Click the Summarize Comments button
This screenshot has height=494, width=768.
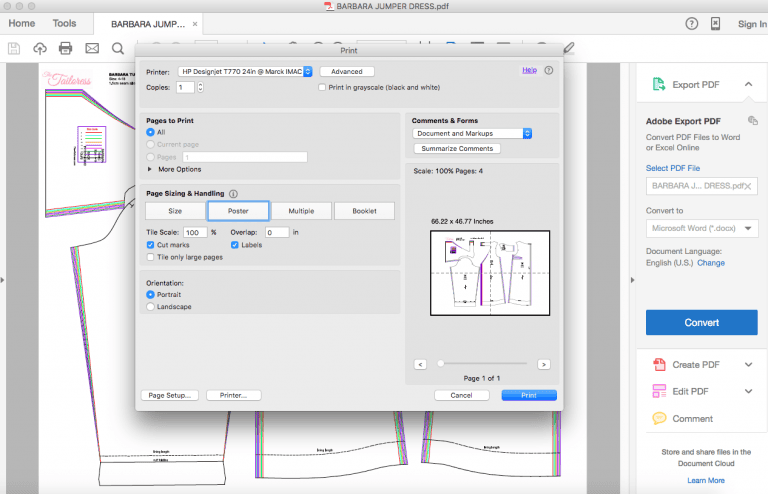pyautogui.click(x=457, y=148)
